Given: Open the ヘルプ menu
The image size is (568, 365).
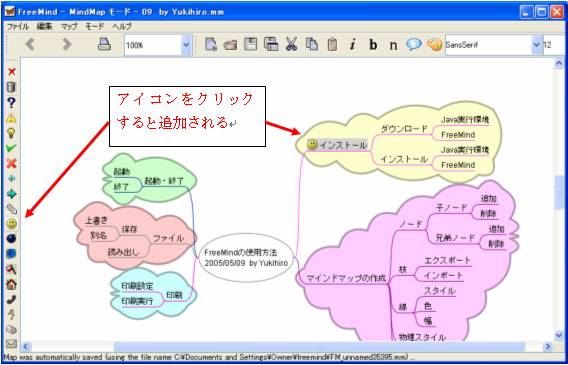Looking at the screenshot, I should point(122,26).
